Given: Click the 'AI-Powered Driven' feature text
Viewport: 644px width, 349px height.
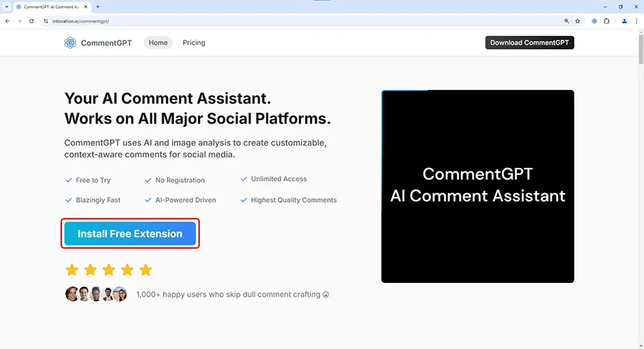Looking at the screenshot, I should tap(186, 200).
